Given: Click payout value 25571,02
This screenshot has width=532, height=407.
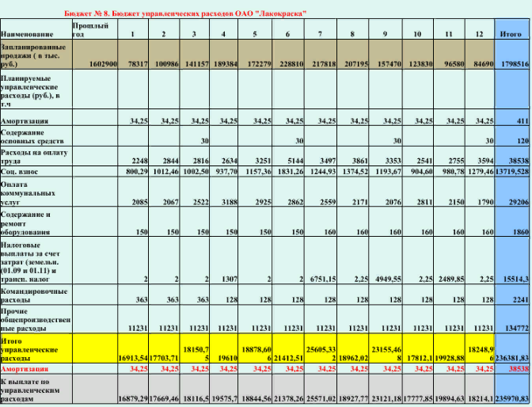Looking at the screenshot, I should coord(321,399).
